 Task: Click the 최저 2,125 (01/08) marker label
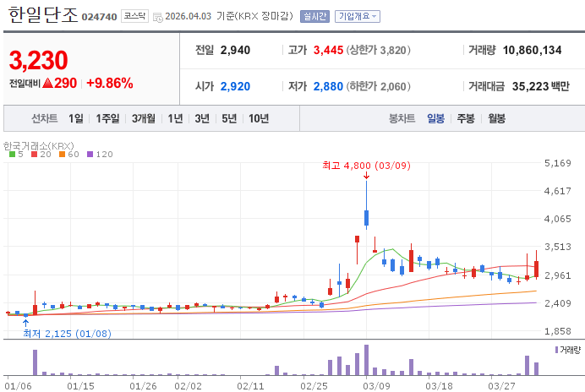(x=67, y=334)
